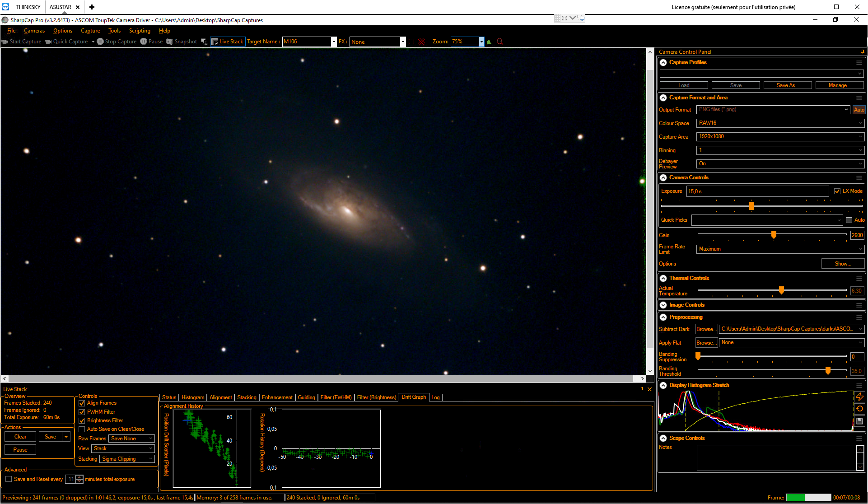Pin the Live Stack panel

642,389
